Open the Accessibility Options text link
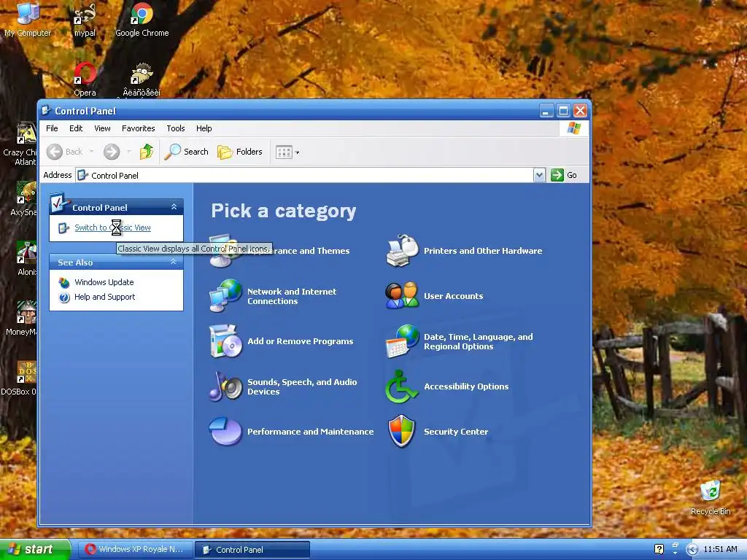The image size is (747, 560). 466,386
